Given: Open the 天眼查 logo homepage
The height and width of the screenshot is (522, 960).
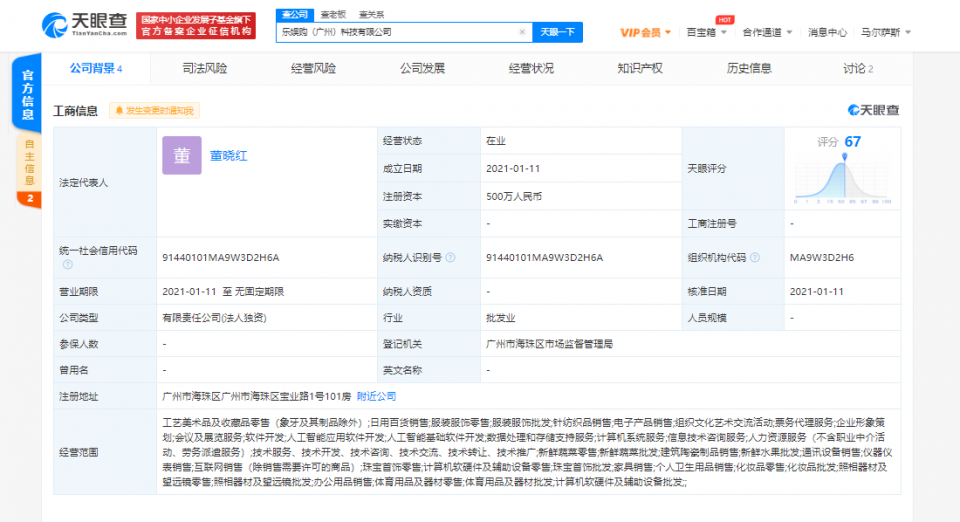Looking at the screenshot, I should [84, 25].
